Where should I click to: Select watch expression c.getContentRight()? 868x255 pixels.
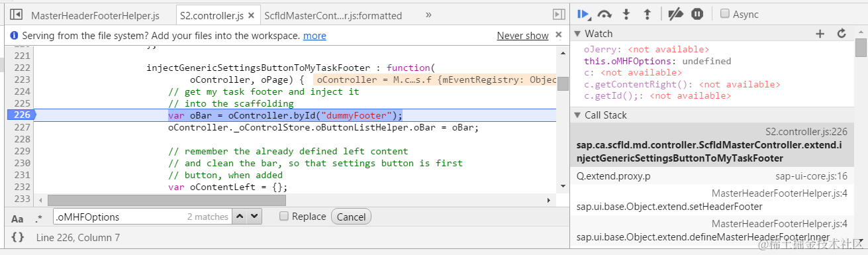(681, 85)
